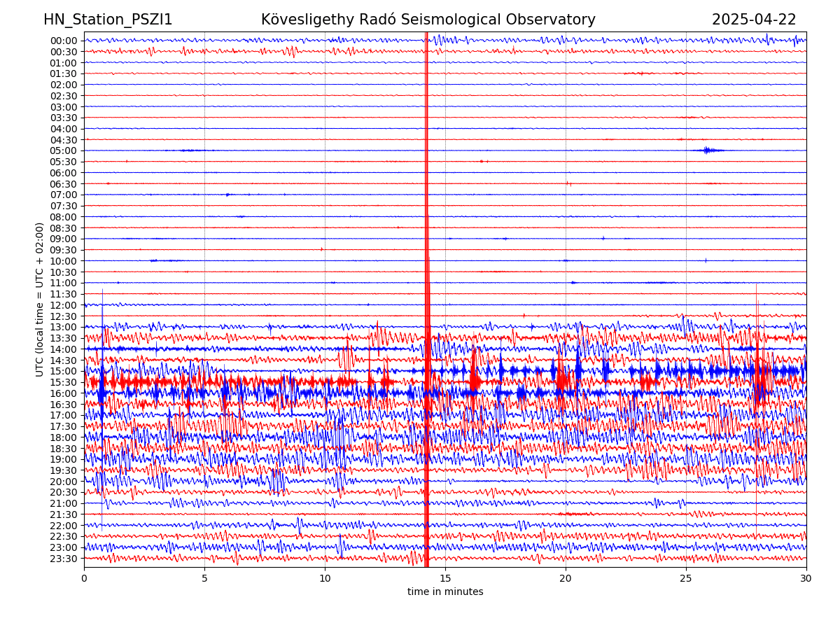Click the 0 tick on the minutes axis
The image size is (840, 630).
[84, 578]
